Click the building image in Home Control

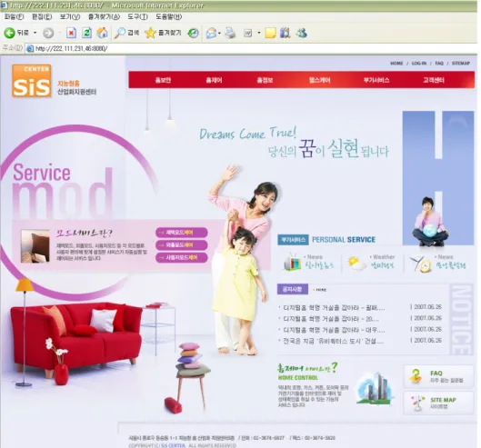click(375, 389)
